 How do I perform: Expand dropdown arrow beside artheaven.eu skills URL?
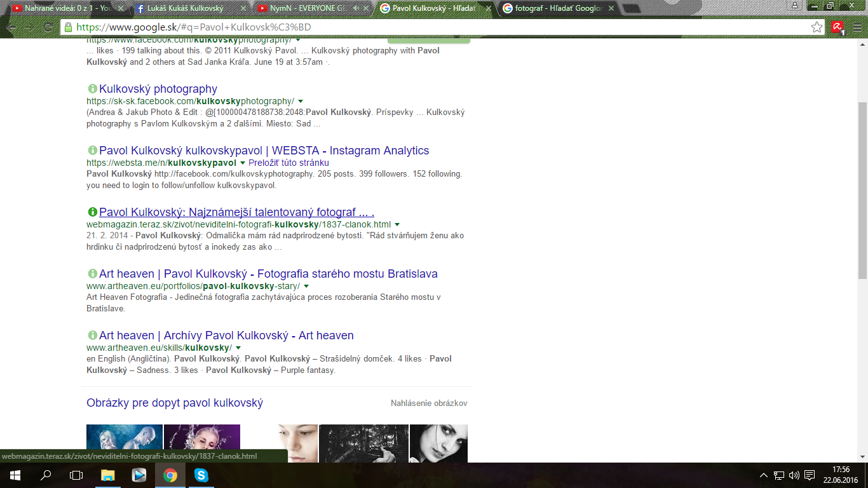click(x=238, y=348)
